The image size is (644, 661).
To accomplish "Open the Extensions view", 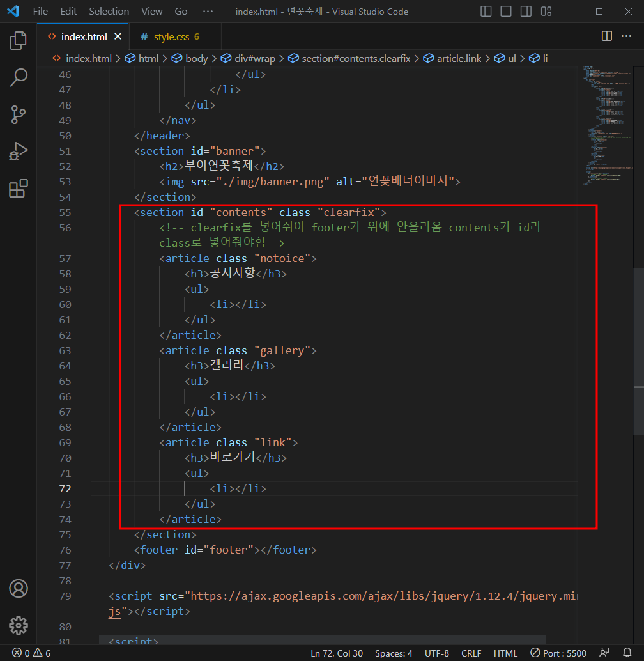I will (18, 188).
